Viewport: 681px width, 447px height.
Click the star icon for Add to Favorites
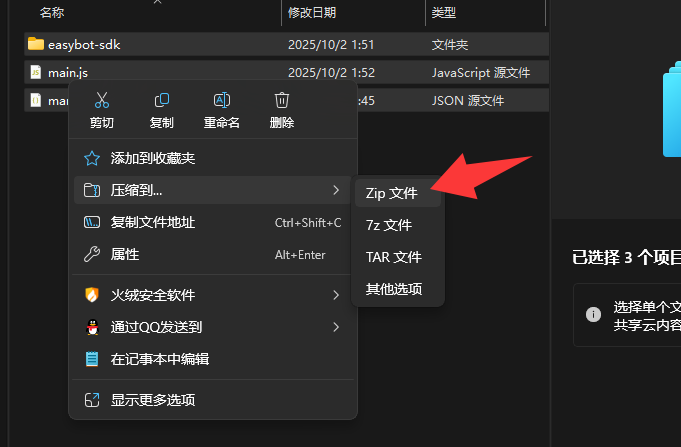pyautogui.click(x=92, y=159)
